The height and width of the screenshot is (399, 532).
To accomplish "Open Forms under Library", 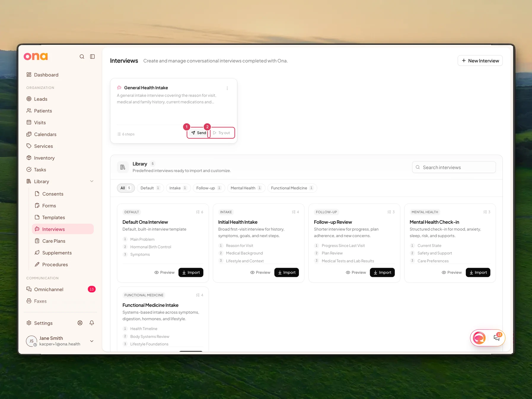I will 49,206.
